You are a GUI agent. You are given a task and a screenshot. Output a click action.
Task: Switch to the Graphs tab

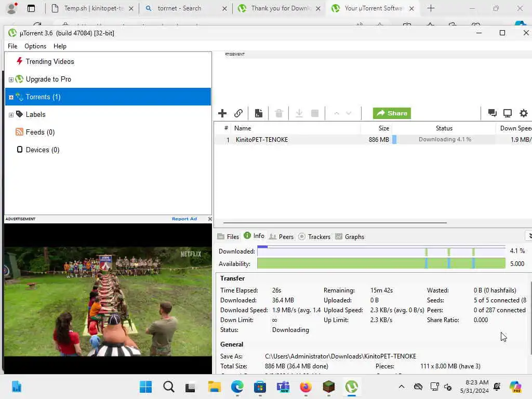[350, 236]
